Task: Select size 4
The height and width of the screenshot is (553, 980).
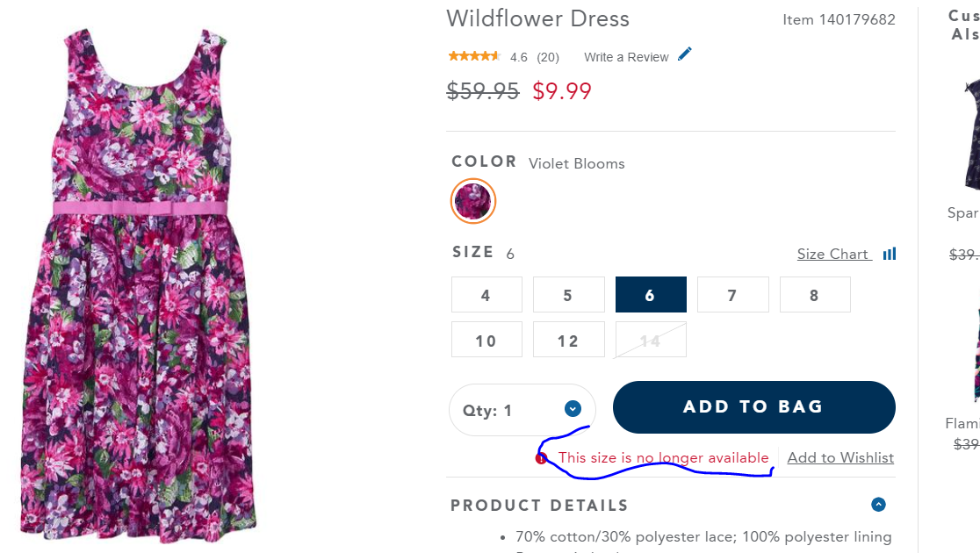Action: tap(486, 295)
